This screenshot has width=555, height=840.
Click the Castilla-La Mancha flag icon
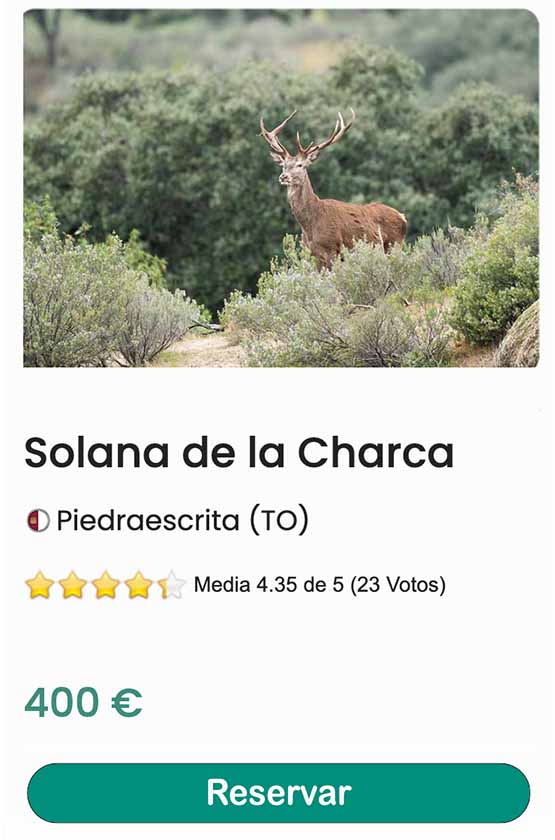click(38, 520)
